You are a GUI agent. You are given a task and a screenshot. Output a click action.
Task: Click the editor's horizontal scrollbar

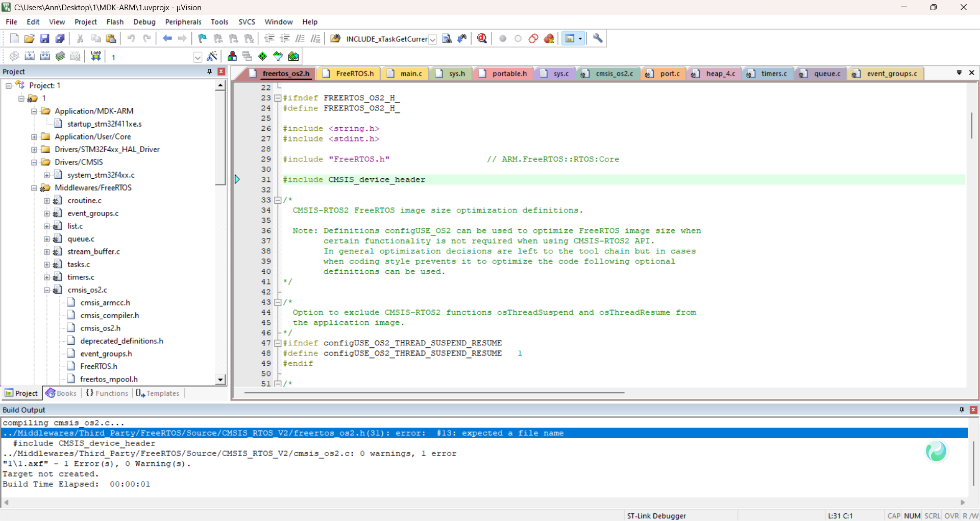434,393
